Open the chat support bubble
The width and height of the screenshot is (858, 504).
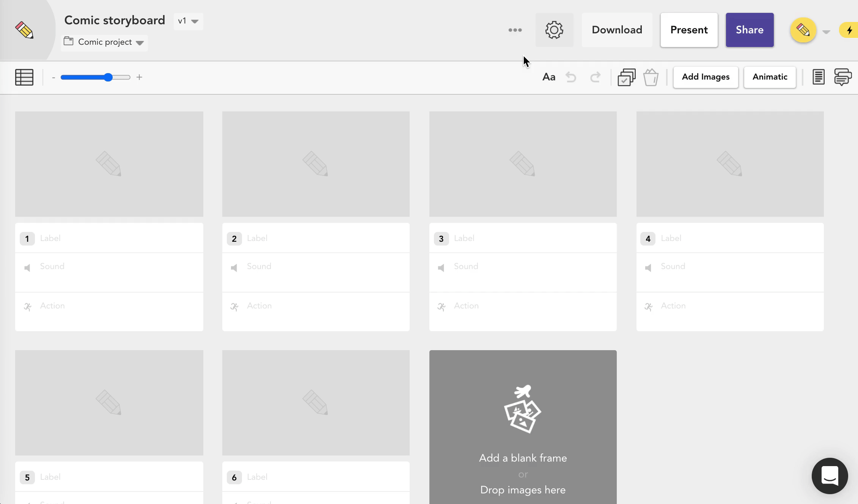(830, 476)
